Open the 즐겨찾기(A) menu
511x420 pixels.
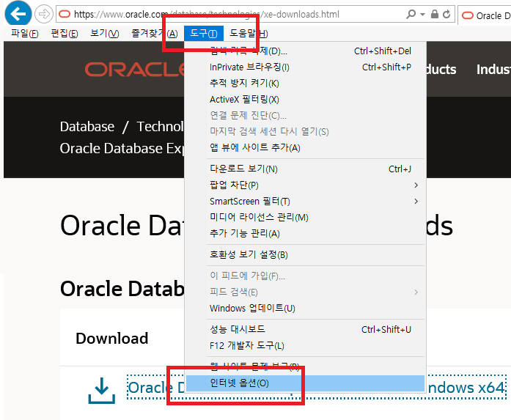[x=155, y=33]
